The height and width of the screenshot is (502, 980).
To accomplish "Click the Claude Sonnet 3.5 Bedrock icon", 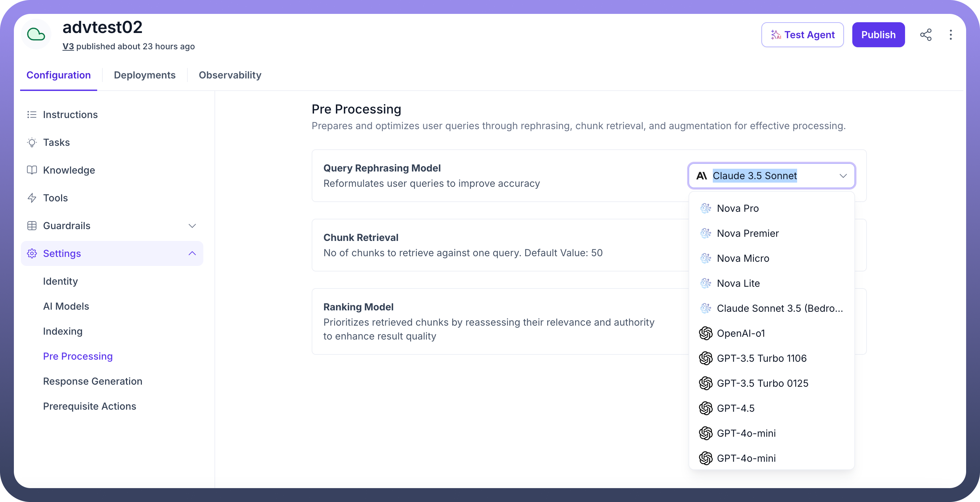I will tap(706, 308).
